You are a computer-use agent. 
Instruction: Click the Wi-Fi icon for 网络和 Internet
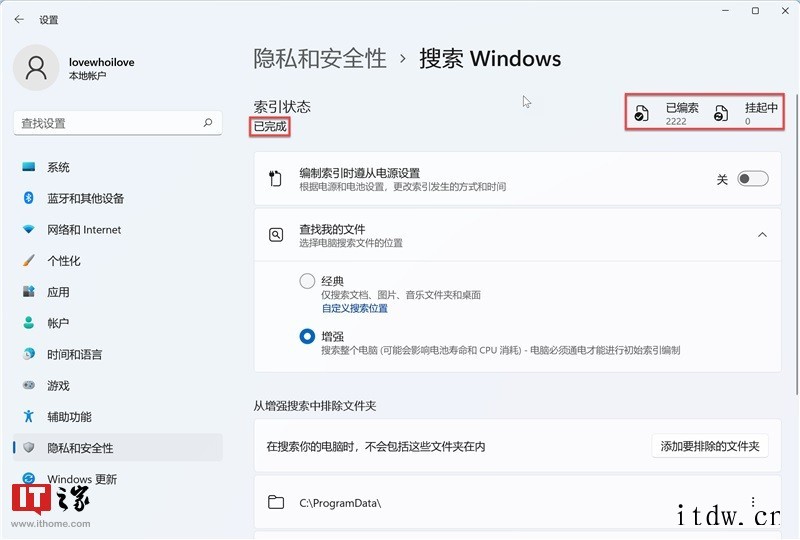(29, 229)
